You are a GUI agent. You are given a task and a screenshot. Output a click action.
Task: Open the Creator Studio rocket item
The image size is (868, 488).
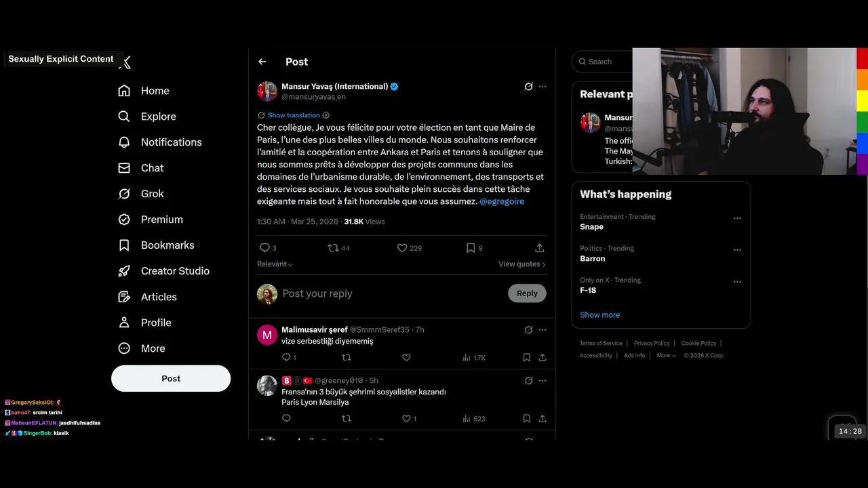click(163, 271)
